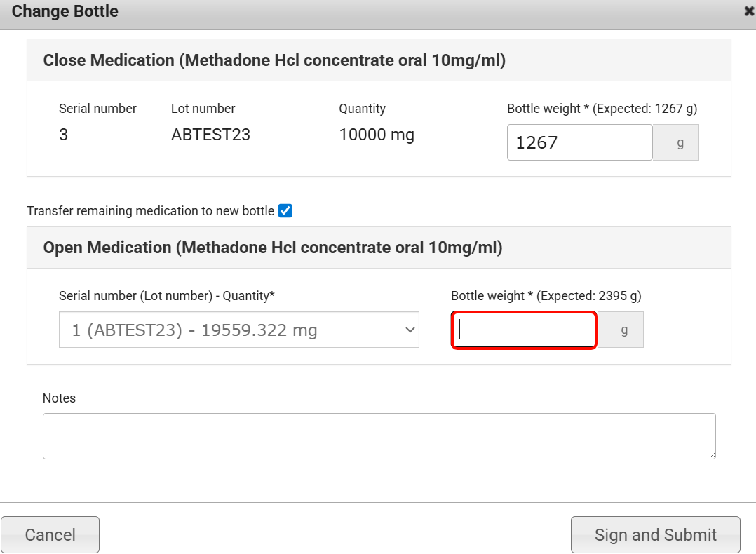Grab the Notes box resize handle
The height and width of the screenshot is (554, 756).
(711, 454)
